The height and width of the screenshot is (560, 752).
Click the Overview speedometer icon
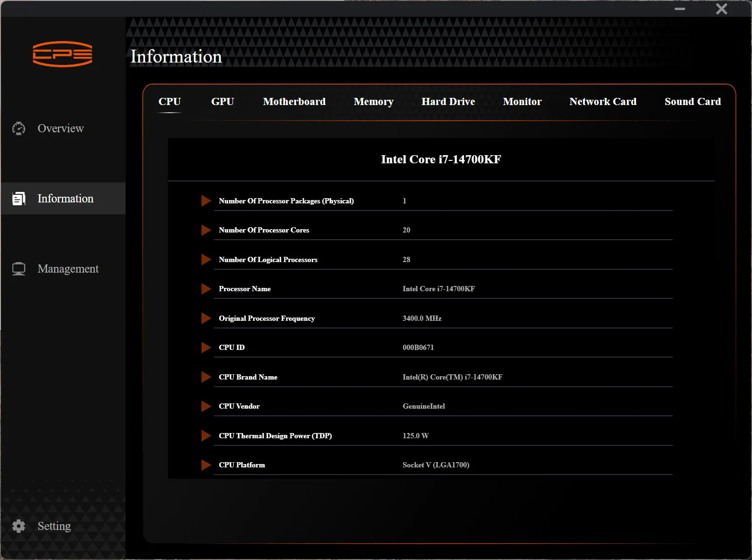19,128
